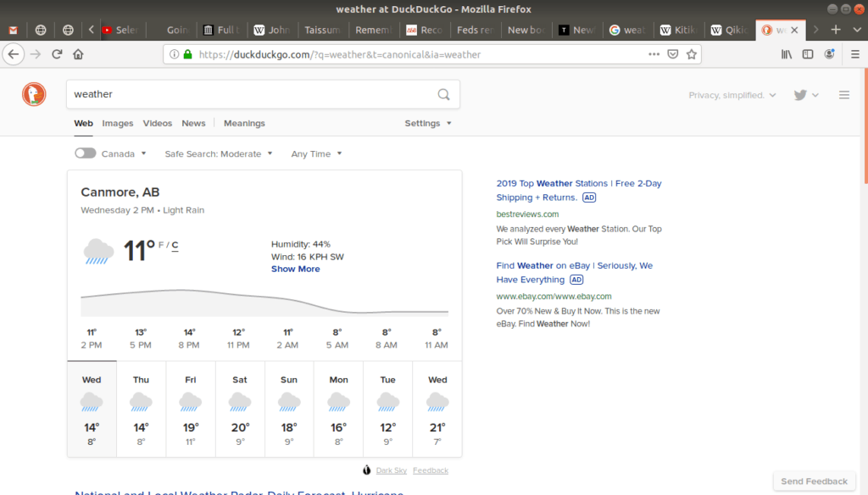Open the Dark Sky attribution link
Screen dimensions: 868x495
pyautogui.click(x=391, y=470)
